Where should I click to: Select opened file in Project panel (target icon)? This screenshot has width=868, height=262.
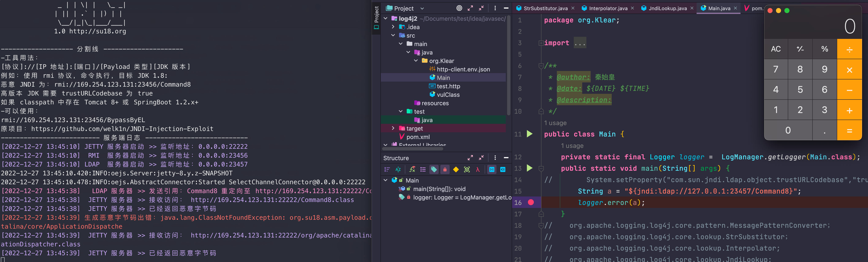pyautogui.click(x=459, y=8)
